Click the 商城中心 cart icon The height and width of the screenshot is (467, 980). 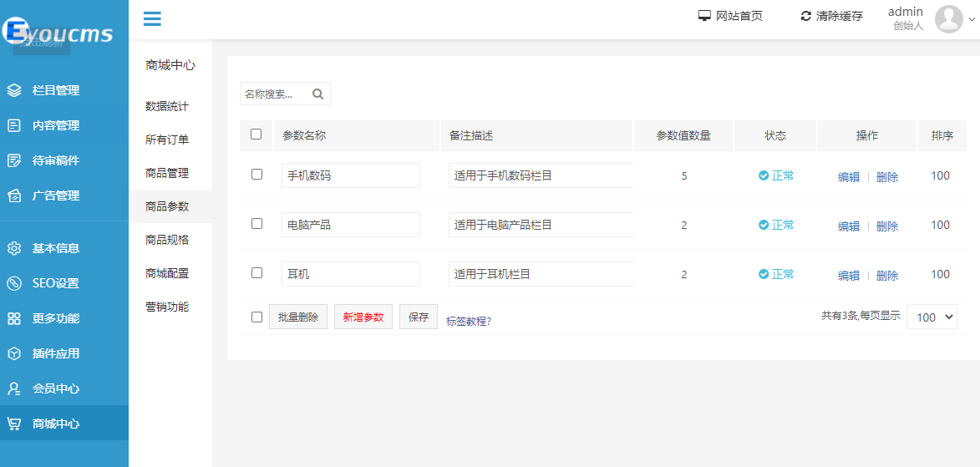coord(14,424)
